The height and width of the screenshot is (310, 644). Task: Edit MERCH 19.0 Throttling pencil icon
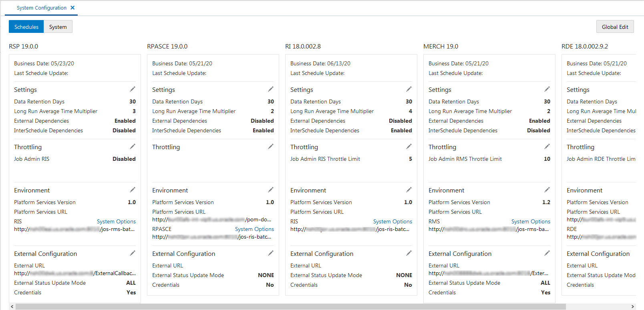tap(547, 146)
